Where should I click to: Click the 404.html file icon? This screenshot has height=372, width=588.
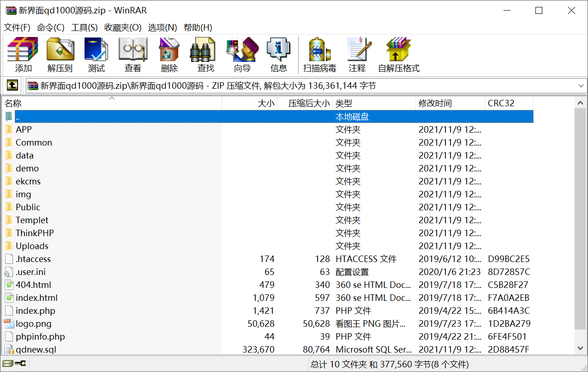tap(9, 285)
